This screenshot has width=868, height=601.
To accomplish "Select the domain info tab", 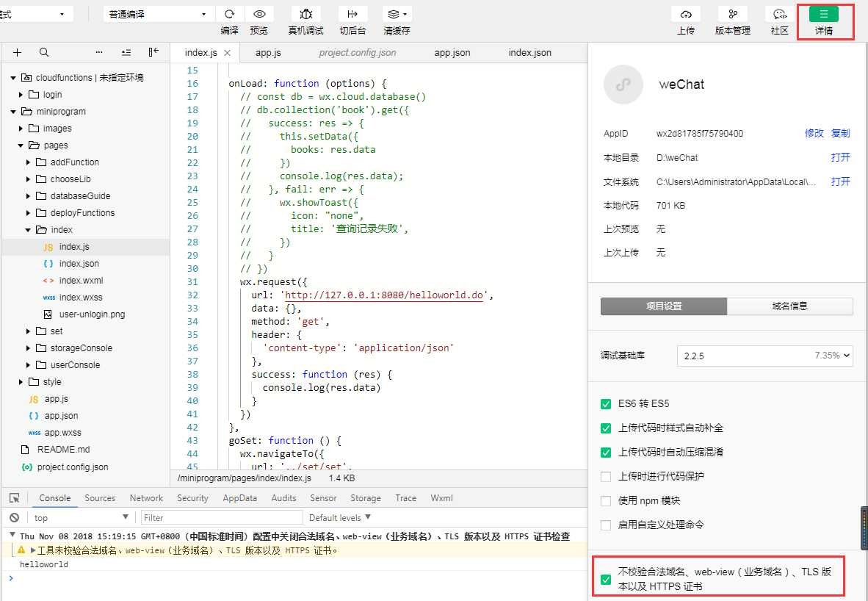I will [x=790, y=306].
